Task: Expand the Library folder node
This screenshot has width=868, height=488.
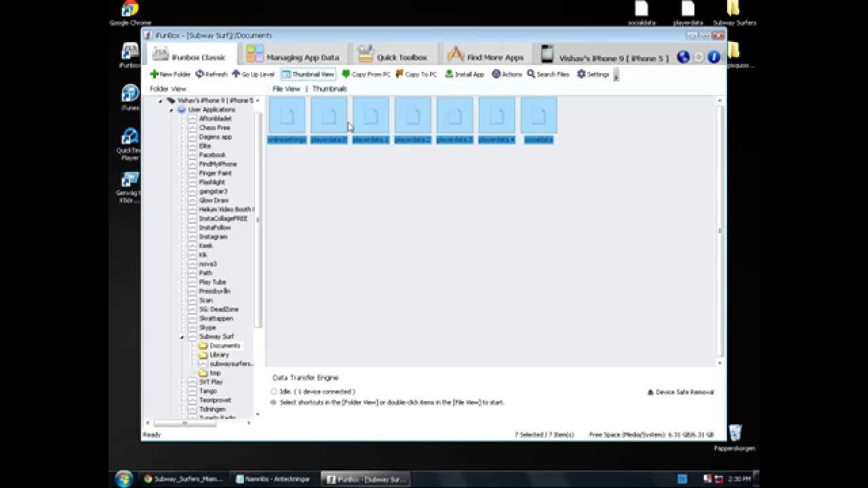Action: pos(192,355)
